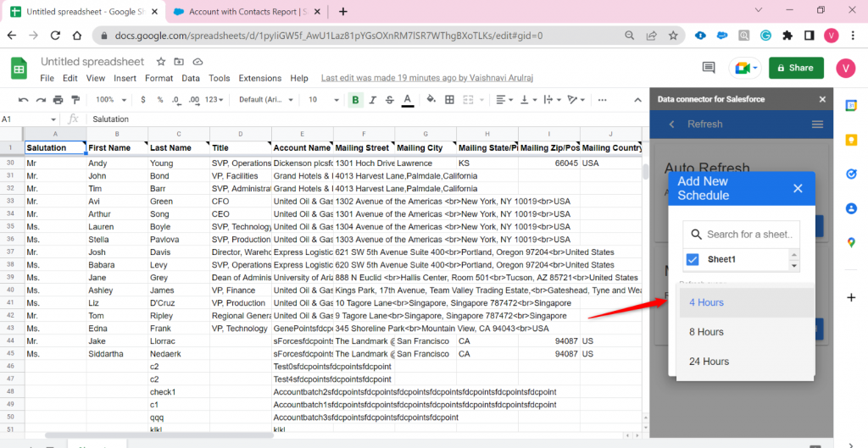Open a new browser tab
This screenshot has width=868, height=448.
pyautogui.click(x=343, y=12)
